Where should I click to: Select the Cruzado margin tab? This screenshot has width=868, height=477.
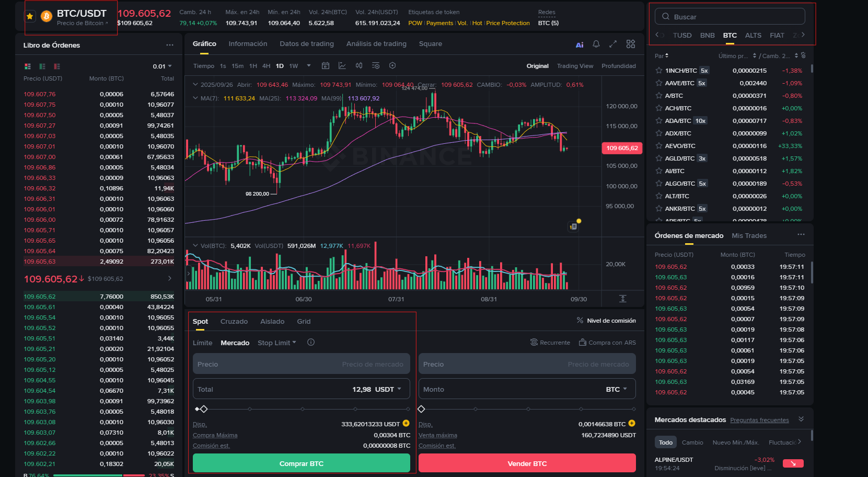coord(234,321)
